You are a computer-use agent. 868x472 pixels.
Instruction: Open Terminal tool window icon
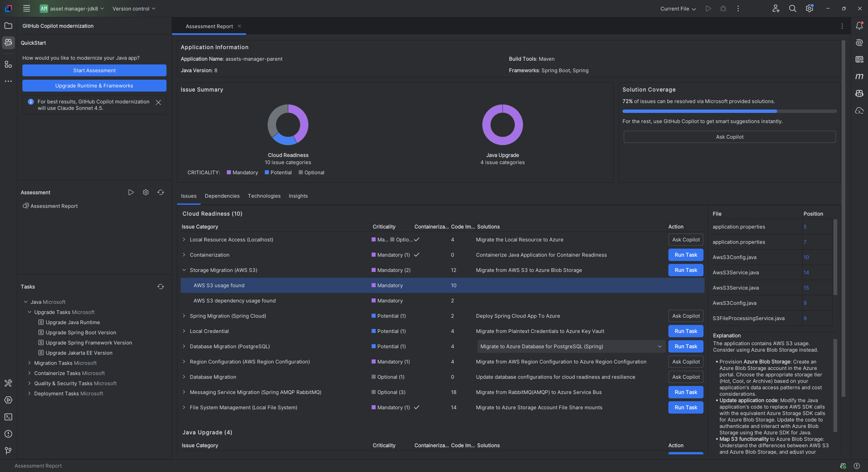click(8, 417)
